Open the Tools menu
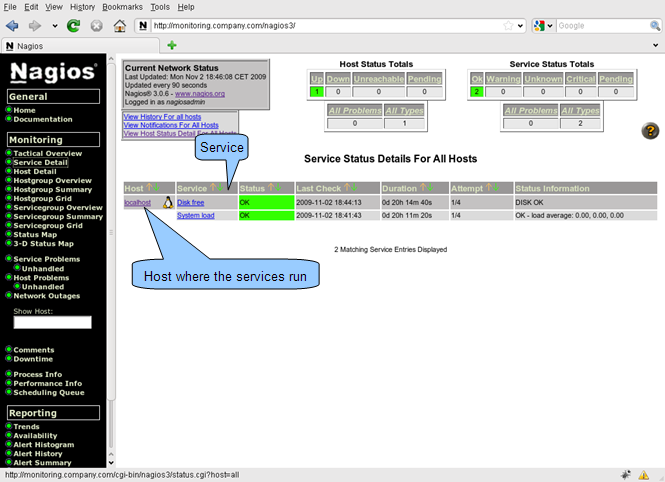Viewport: 665px width, 482px height. (x=160, y=7)
